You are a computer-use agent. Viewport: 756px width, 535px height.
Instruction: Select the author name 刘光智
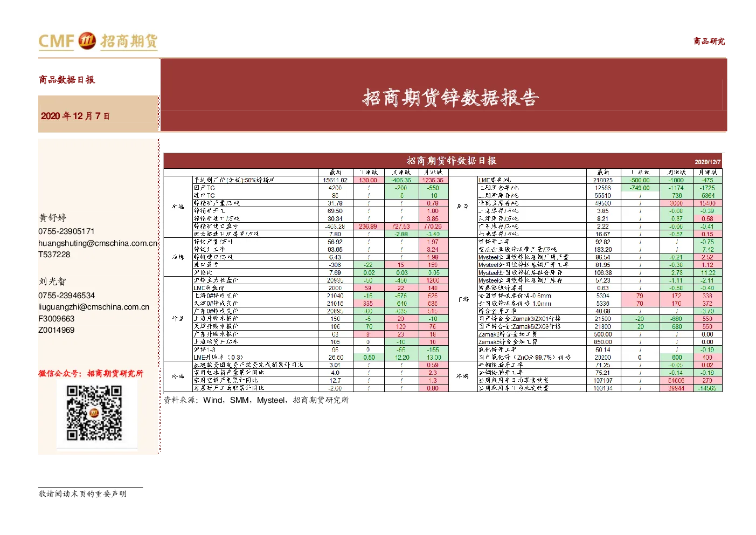coord(52,282)
